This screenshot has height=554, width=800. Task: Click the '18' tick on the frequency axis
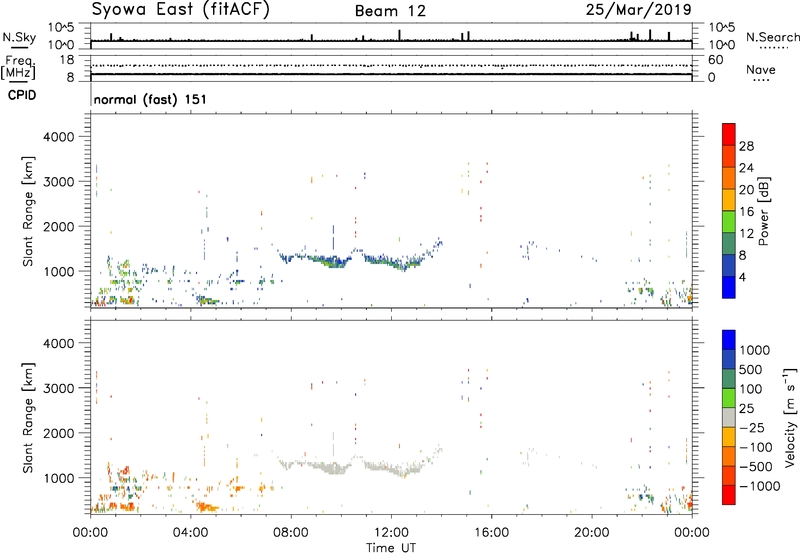pyautogui.click(x=67, y=60)
